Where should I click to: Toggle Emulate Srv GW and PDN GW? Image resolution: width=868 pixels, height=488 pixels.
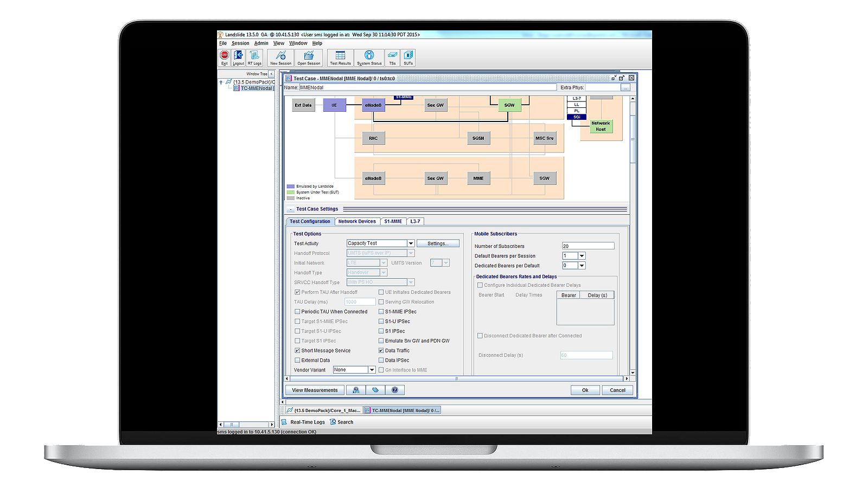coord(381,341)
